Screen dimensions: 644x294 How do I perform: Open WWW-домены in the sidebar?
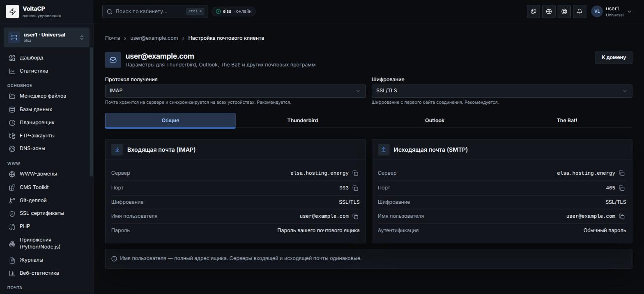[x=46, y=174]
